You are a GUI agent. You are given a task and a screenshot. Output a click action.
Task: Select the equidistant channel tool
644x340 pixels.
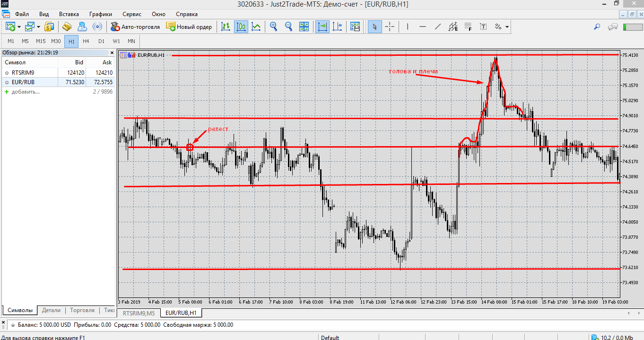[453, 26]
